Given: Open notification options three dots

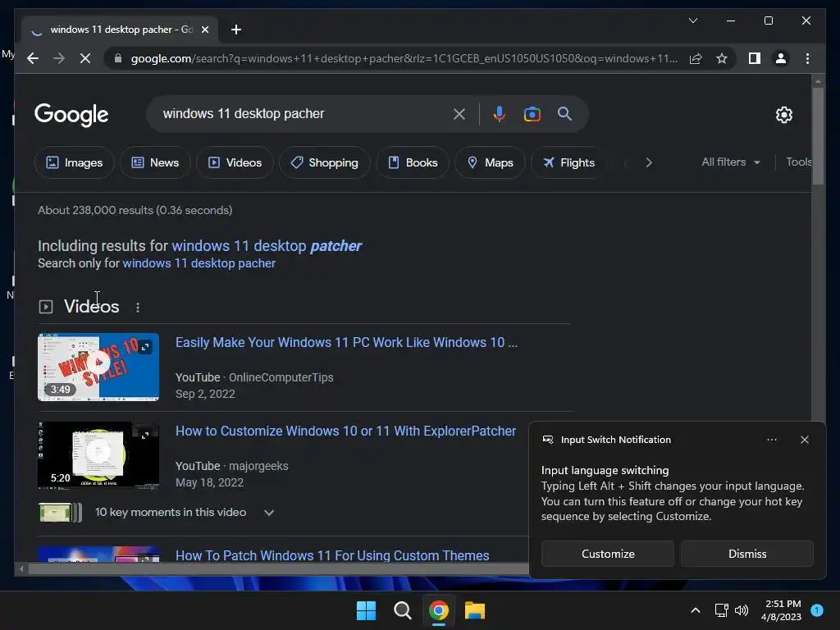Looking at the screenshot, I should pyautogui.click(x=771, y=440).
